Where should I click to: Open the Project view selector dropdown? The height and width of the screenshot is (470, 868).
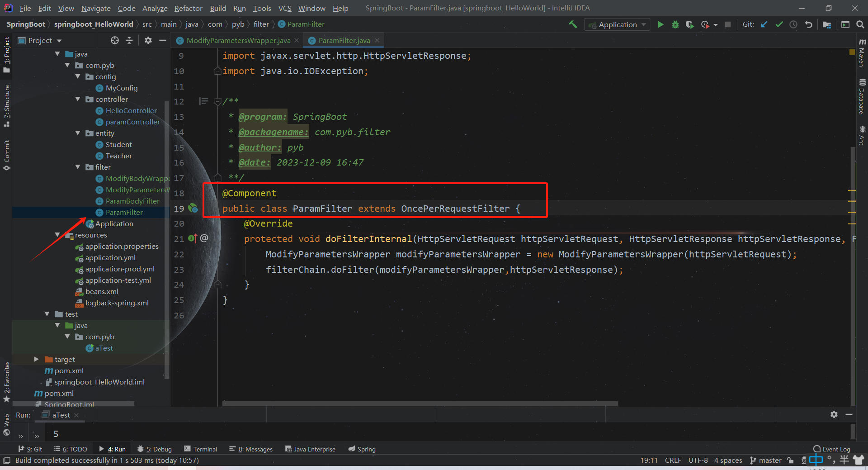(x=40, y=40)
